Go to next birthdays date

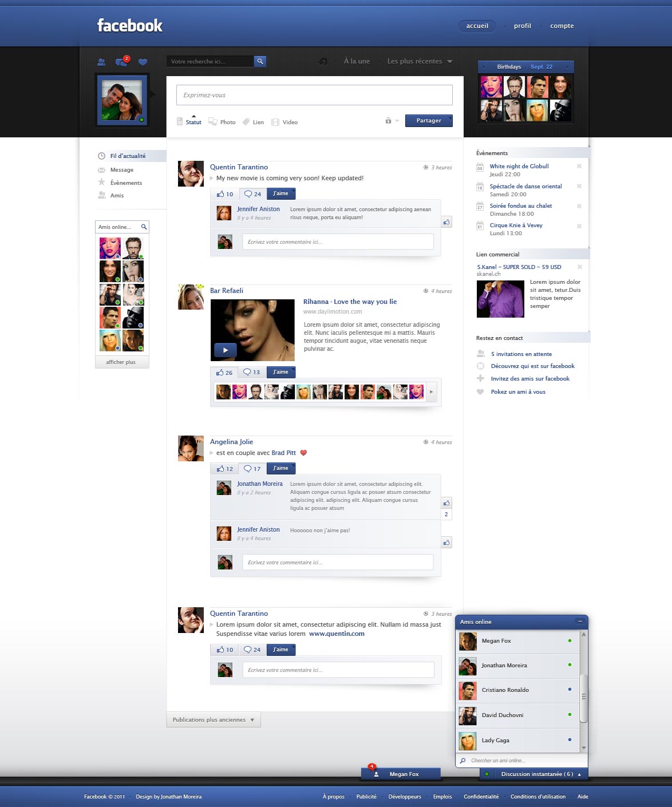click(x=568, y=67)
